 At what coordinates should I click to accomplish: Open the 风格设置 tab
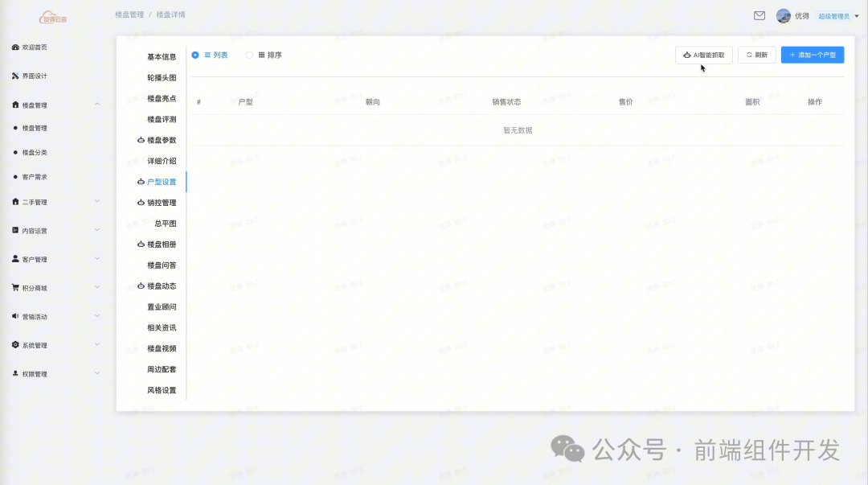click(162, 390)
